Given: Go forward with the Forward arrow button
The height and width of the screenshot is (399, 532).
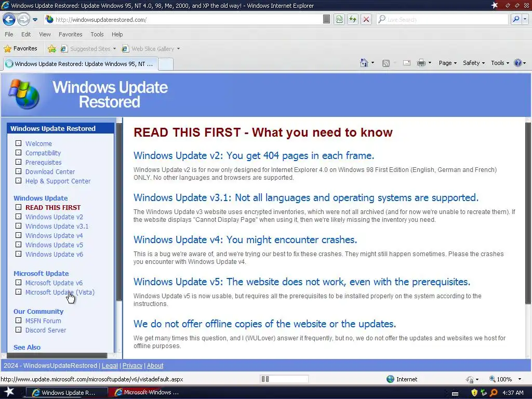Looking at the screenshot, I should (x=23, y=19).
